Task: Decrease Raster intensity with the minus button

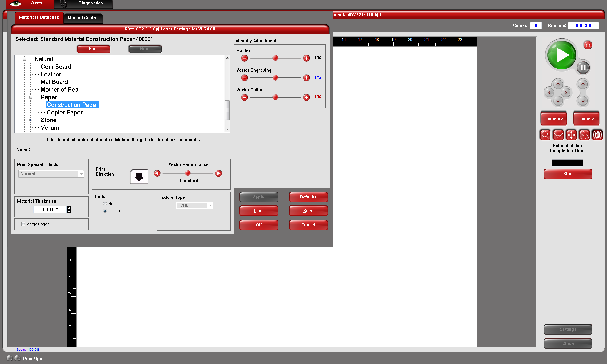Action: click(244, 58)
